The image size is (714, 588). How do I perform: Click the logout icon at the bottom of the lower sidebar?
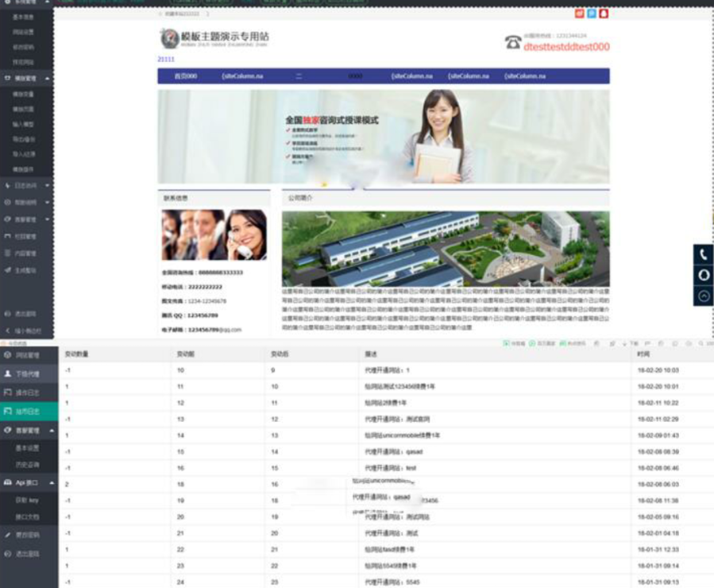[7, 554]
